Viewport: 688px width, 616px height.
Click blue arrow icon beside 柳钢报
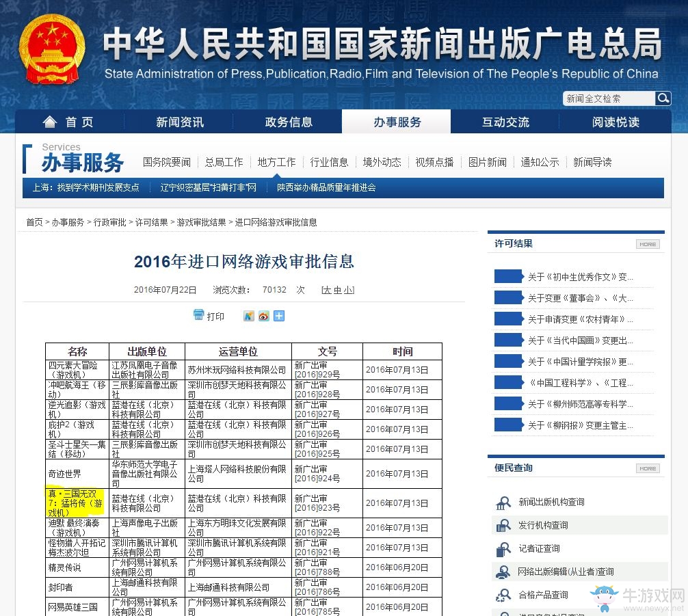point(509,425)
